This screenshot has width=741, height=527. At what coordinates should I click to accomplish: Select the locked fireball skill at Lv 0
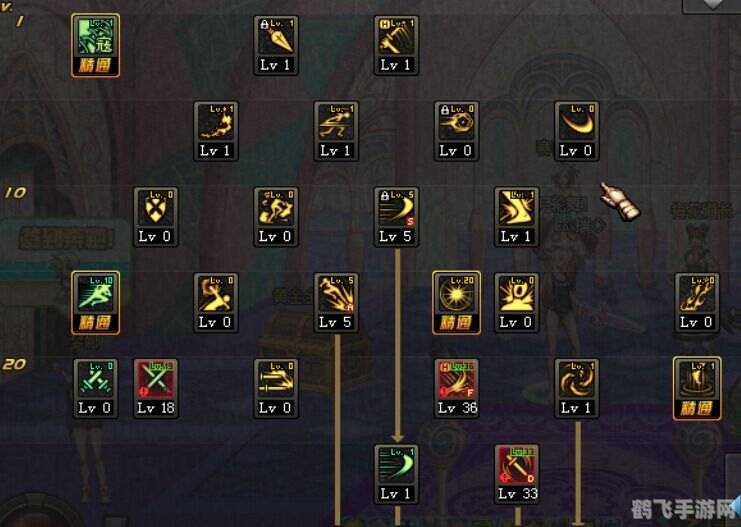pos(457,131)
